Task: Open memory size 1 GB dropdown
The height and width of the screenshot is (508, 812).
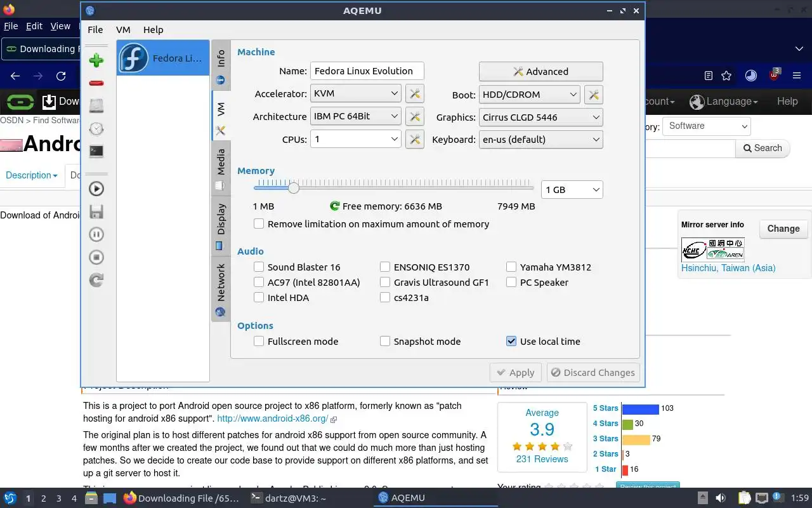Action: pos(572,189)
